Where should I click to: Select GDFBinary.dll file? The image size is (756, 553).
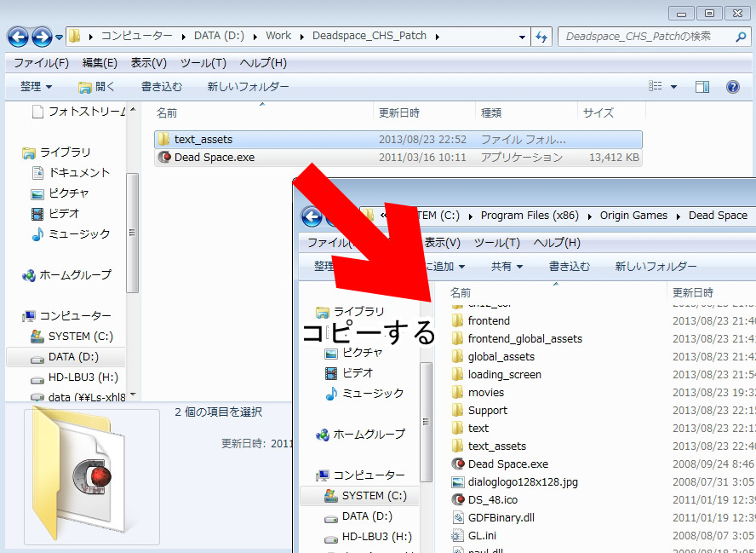(494, 518)
